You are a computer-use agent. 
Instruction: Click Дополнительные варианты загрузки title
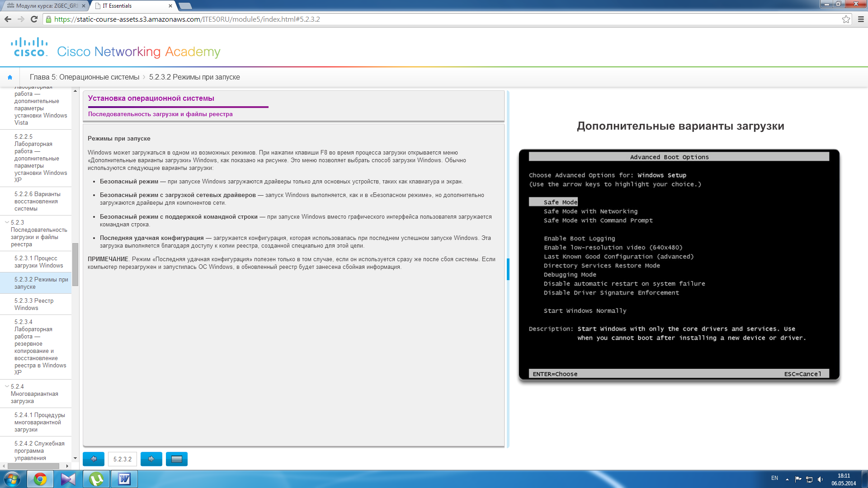point(680,126)
